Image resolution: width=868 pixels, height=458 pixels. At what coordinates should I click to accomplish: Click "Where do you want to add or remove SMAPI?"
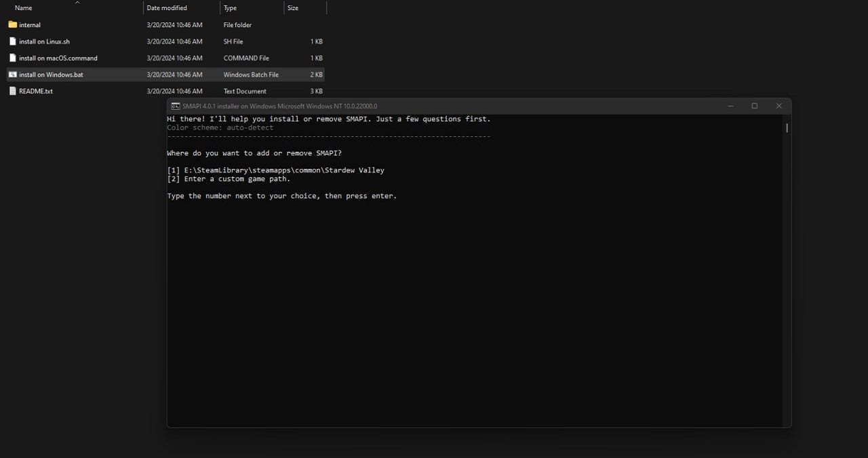point(254,153)
